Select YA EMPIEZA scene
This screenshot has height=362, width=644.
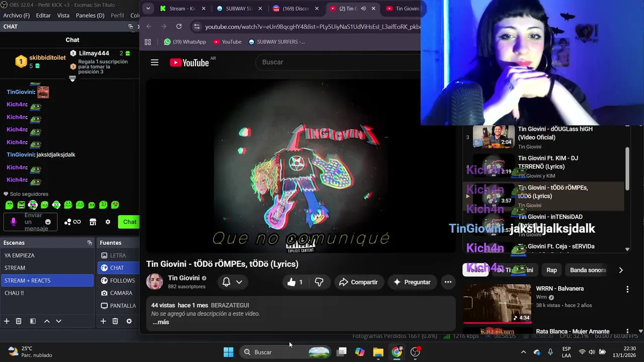(x=47, y=255)
